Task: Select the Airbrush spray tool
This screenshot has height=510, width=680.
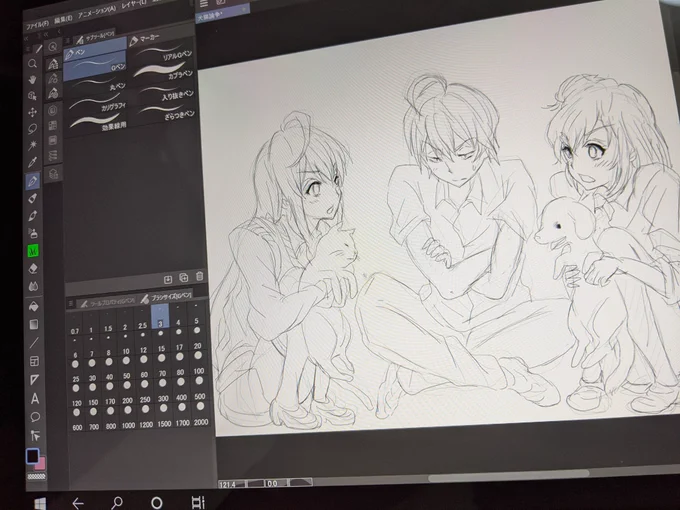Action: 33,233
